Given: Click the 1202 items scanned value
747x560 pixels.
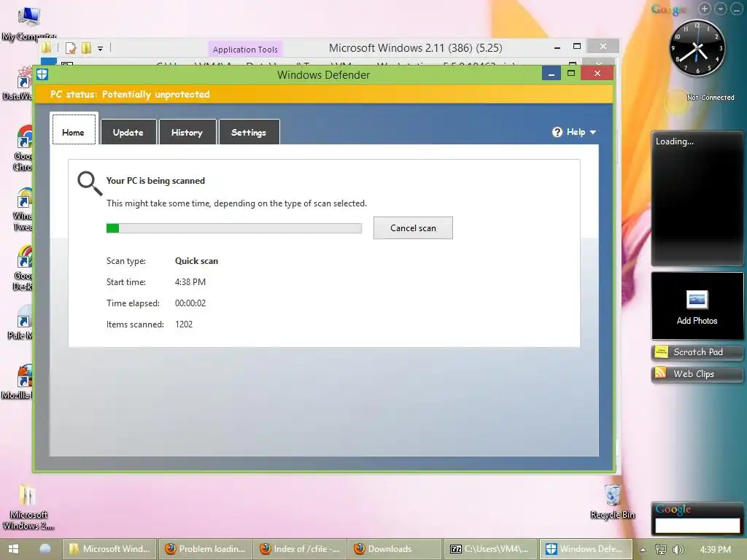Looking at the screenshot, I should [184, 324].
